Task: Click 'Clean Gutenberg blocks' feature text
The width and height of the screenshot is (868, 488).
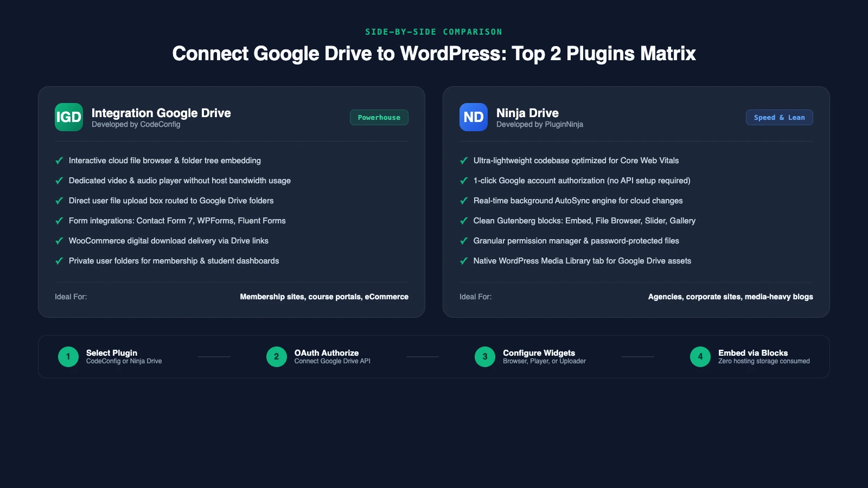Action: click(584, 221)
